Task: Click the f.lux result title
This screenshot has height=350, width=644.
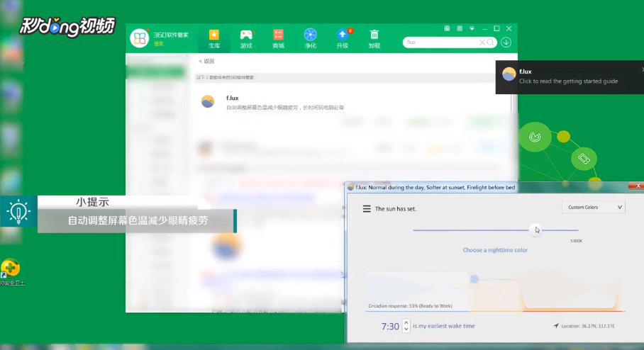Action: tap(233, 98)
